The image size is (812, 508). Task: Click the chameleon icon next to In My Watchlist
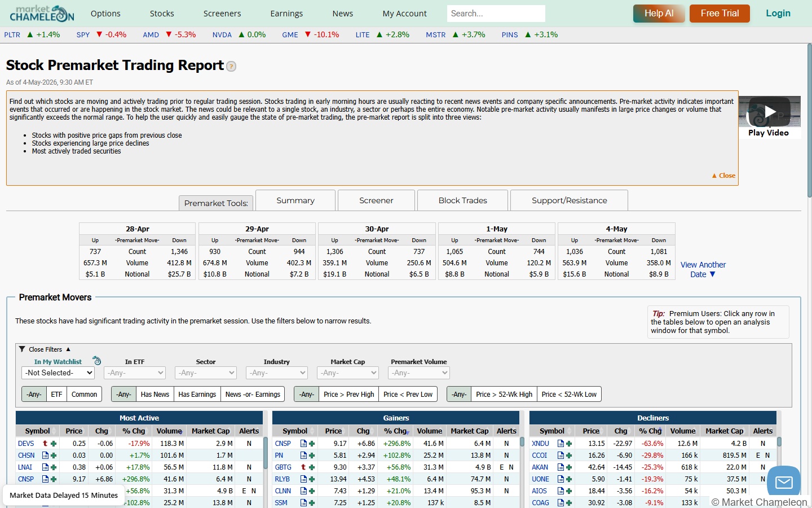click(x=96, y=361)
